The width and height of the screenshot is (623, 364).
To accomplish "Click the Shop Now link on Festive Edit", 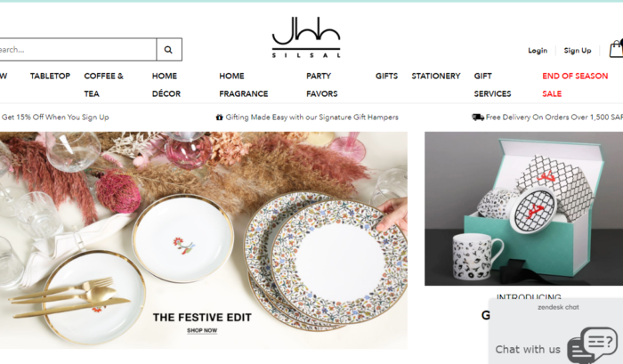I will [202, 330].
